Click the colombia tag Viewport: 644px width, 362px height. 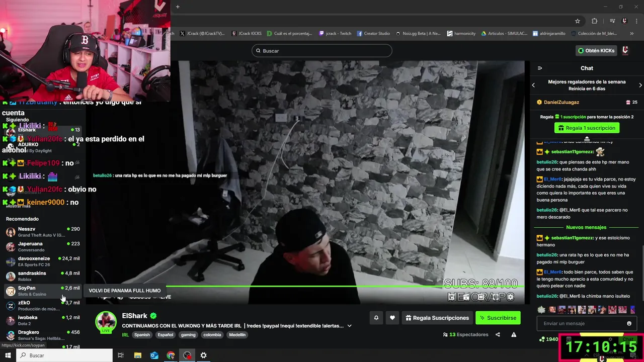[x=212, y=335]
